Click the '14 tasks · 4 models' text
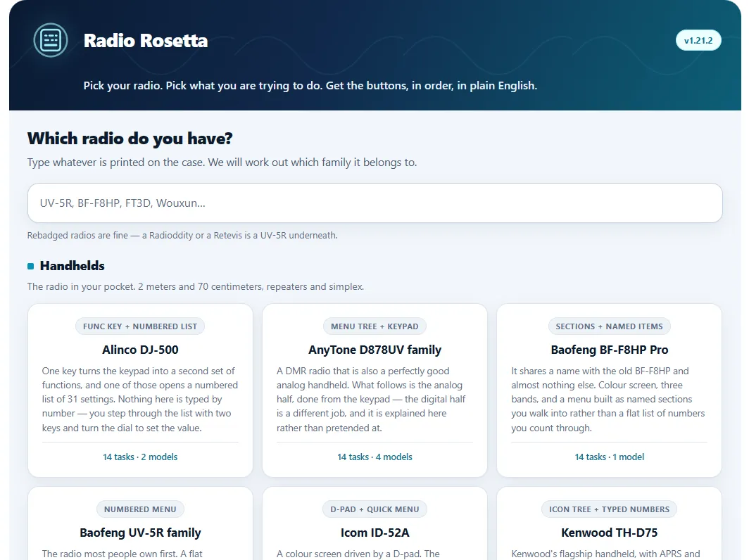This screenshot has width=749, height=560. (374, 457)
